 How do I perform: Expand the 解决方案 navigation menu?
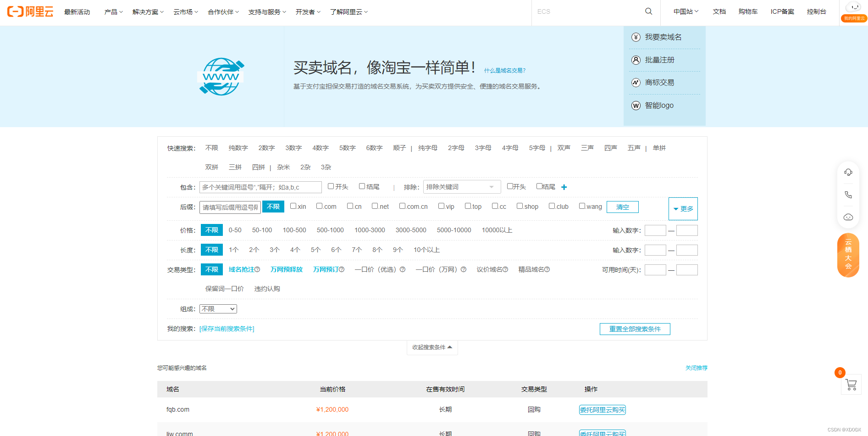(x=148, y=12)
